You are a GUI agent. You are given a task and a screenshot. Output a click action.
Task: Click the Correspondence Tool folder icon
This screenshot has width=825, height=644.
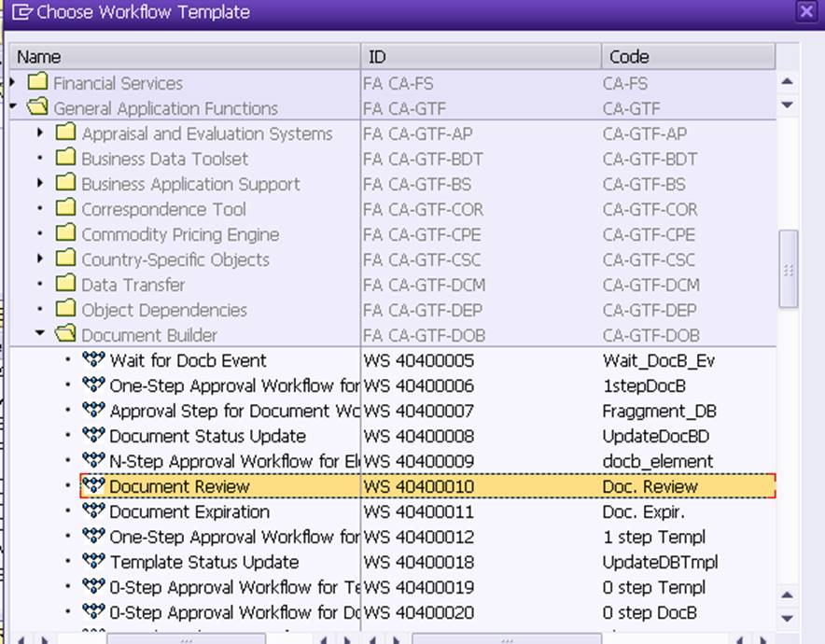65,208
